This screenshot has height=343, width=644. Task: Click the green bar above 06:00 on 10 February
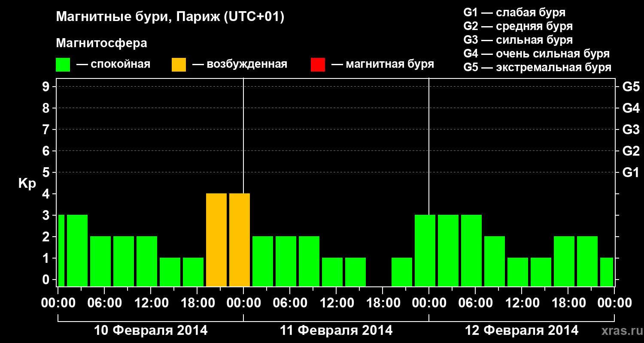(x=100, y=261)
